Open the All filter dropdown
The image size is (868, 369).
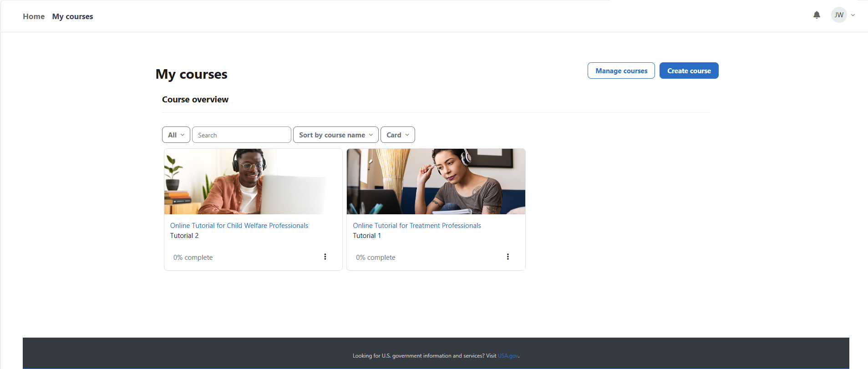pos(176,135)
